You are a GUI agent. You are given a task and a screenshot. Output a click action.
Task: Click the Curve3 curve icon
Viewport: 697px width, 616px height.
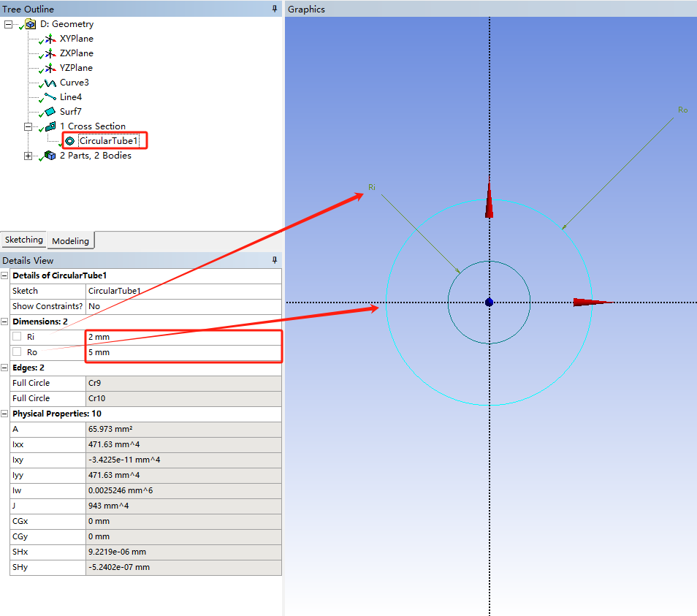click(50, 83)
